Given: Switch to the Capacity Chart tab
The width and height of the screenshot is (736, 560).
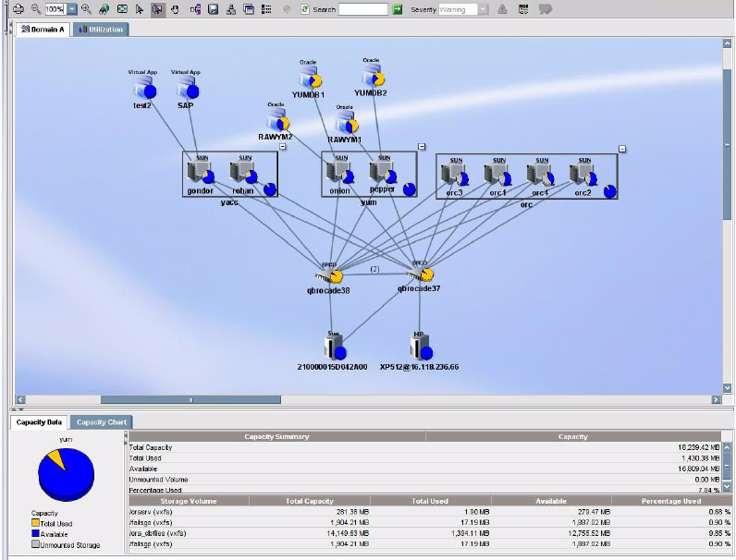Looking at the screenshot, I should [x=102, y=422].
